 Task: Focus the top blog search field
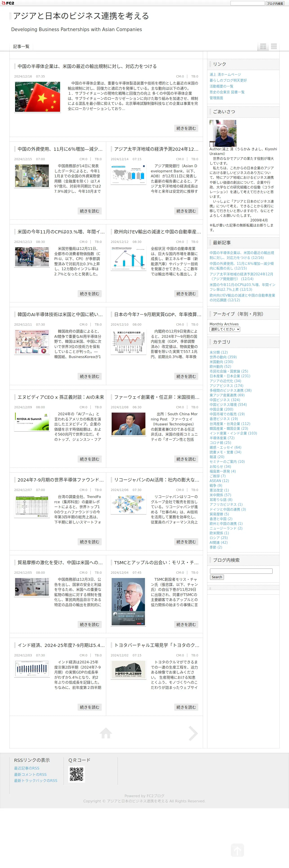tap(248, 3)
